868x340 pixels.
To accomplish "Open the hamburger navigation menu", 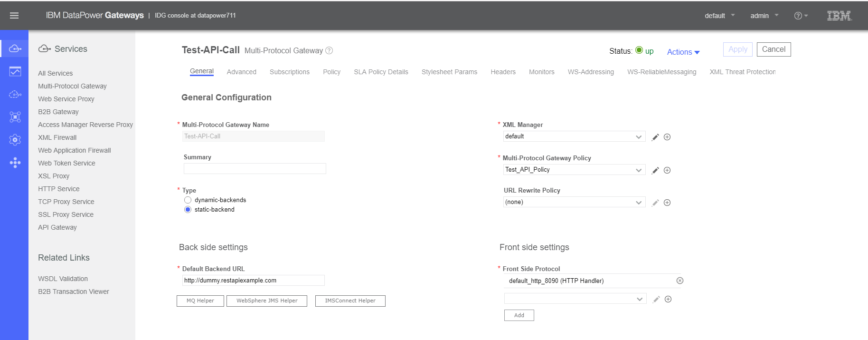I will click(x=14, y=16).
